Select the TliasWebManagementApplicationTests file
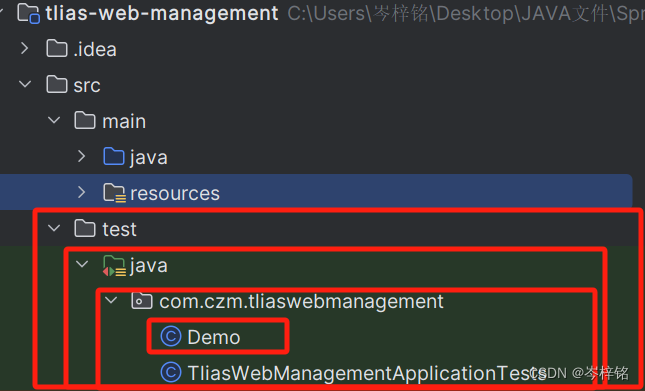645x391 pixels. click(367, 373)
